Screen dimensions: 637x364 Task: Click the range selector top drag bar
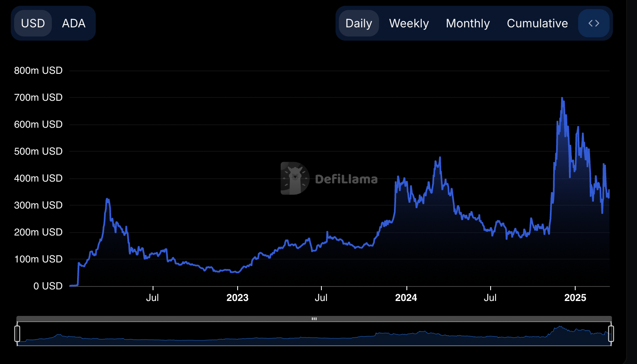point(314,319)
